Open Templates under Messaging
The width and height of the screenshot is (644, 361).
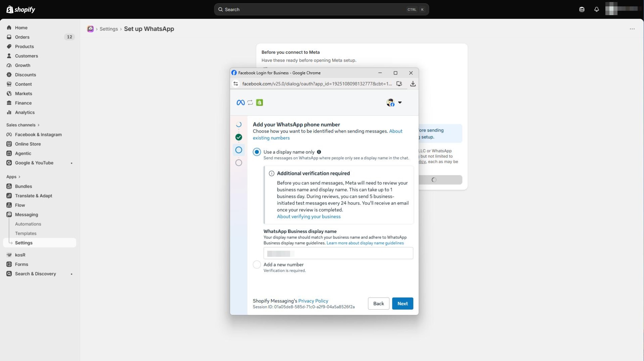[25, 233]
